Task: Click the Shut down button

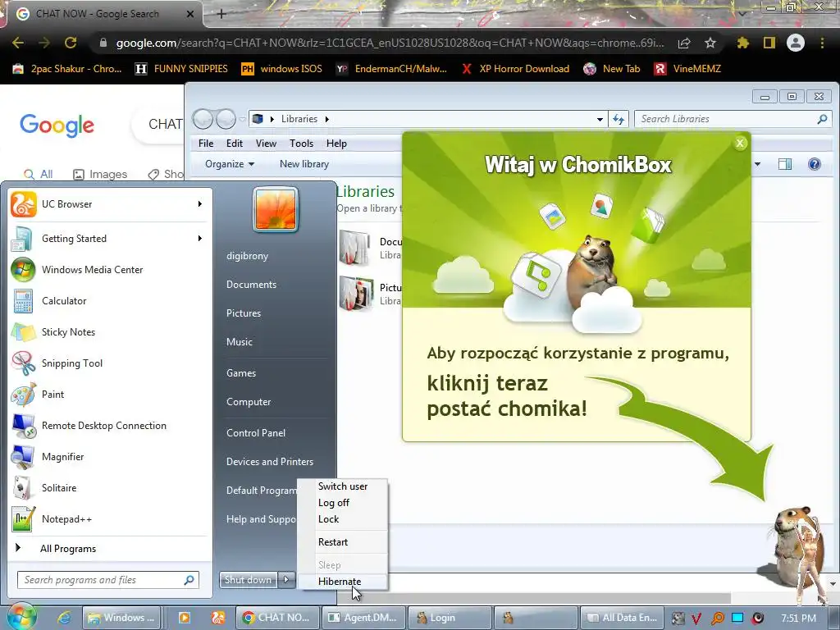Action: (x=248, y=580)
